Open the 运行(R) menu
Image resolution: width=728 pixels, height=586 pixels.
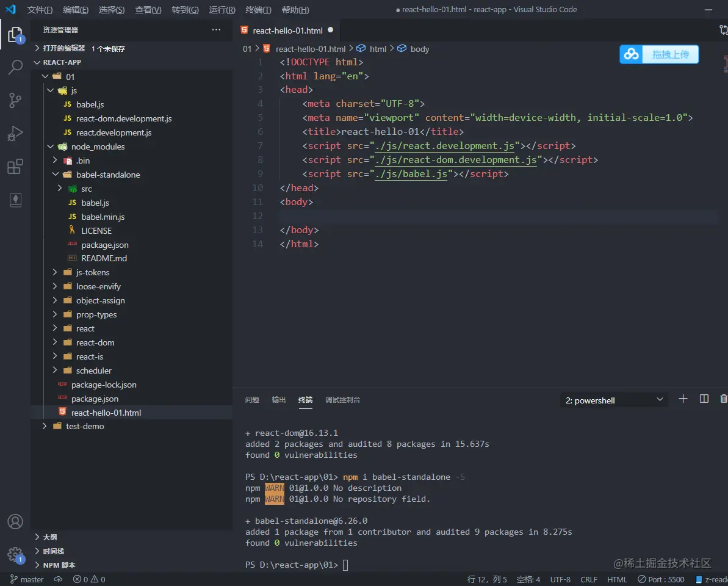point(222,10)
